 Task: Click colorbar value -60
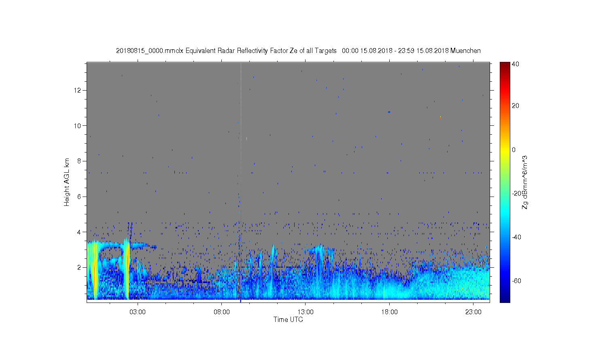point(517,281)
